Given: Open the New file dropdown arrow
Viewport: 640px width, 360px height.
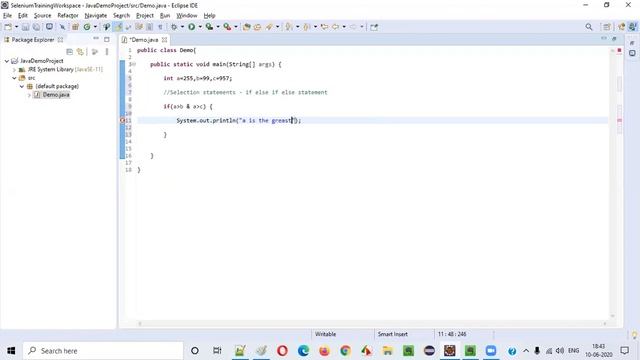Looking at the screenshot, I should pos(16,27).
